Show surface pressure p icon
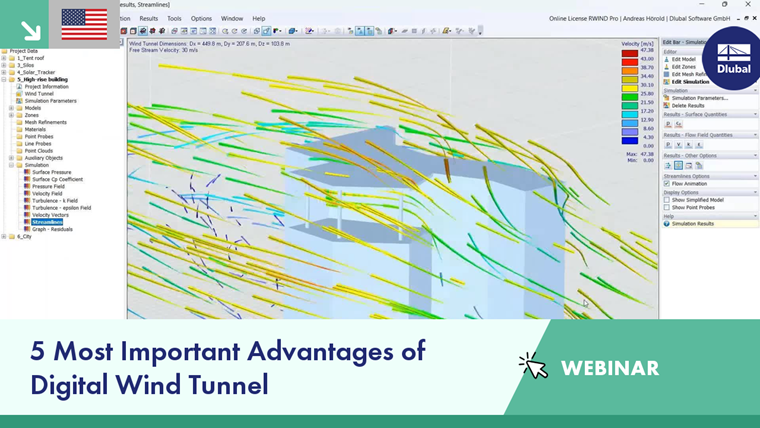This screenshot has width=760, height=428. 668,124
